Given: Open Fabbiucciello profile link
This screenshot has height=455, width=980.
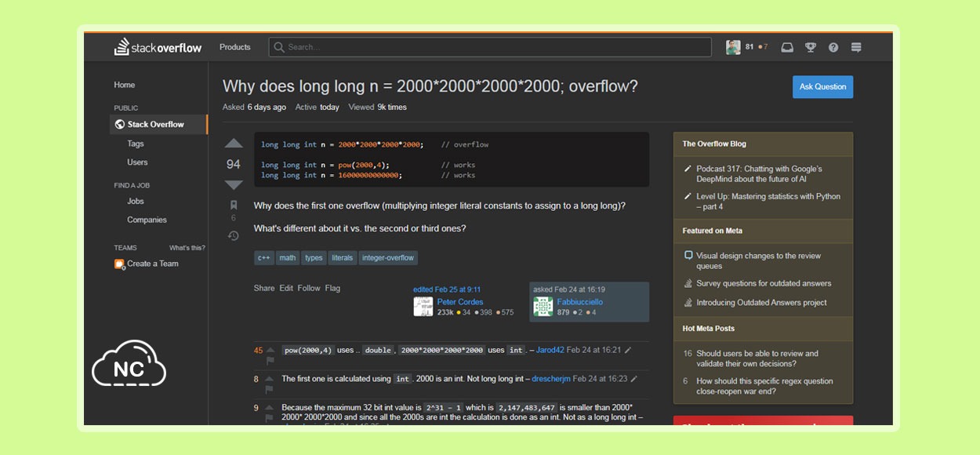Looking at the screenshot, I should coord(580,302).
